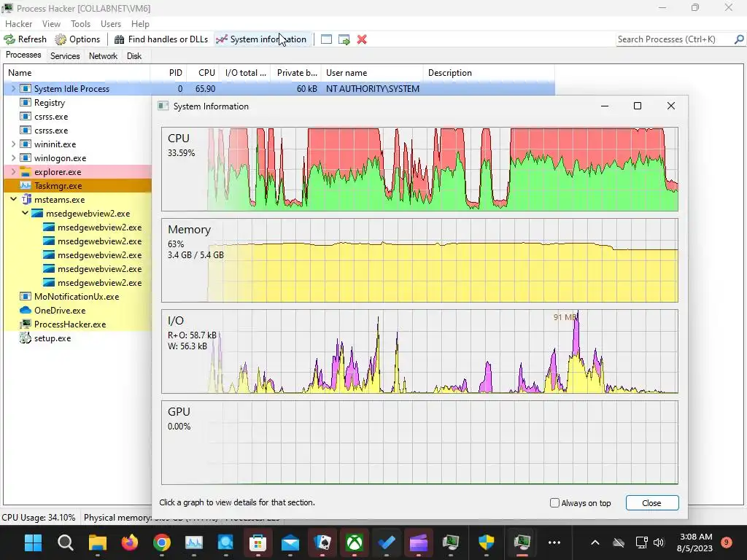This screenshot has height=560, width=747.
Task: Click the CPU Usage status bar entry
Action: (x=39, y=518)
